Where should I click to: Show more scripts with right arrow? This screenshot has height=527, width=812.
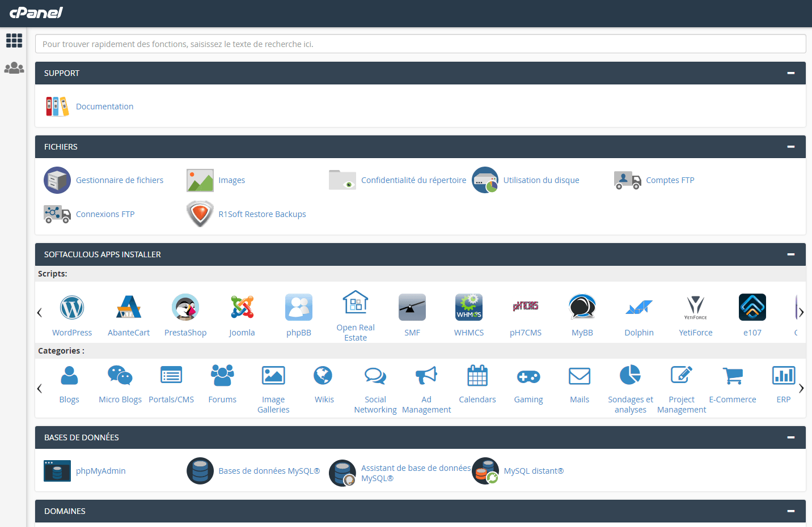(x=801, y=312)
